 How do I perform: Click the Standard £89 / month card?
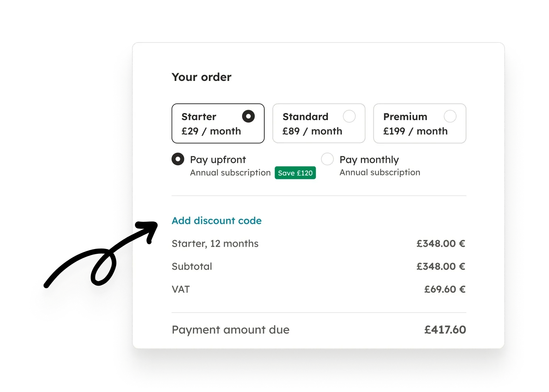tap(319, 123)
